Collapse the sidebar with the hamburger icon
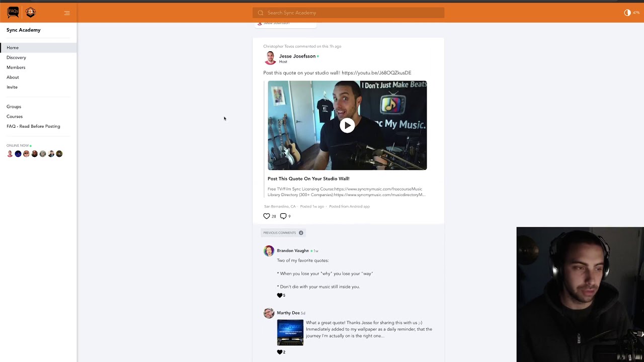The width and height of the screenshot is (644, 362). (67, 13)
